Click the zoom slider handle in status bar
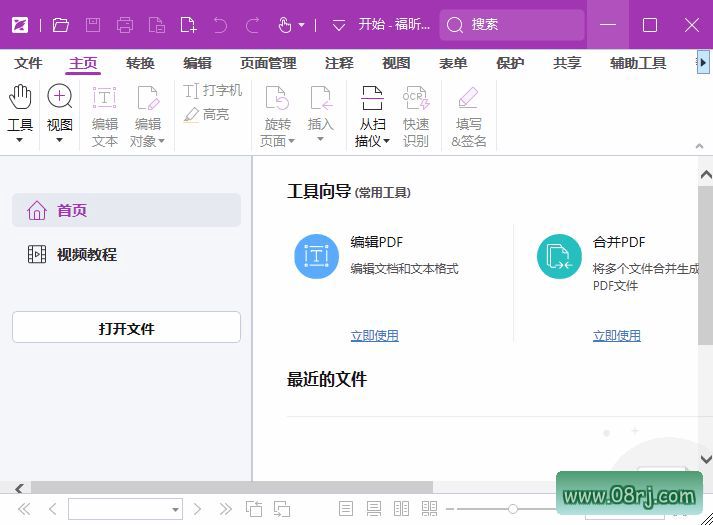This screenshot has height=525, width=713. coord(512,509)
